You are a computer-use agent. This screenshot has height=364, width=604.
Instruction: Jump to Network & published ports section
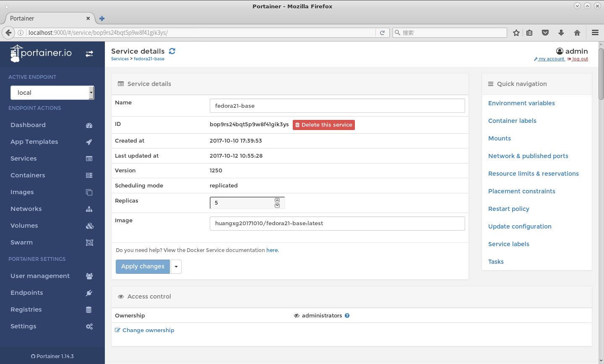pos(528,156)
